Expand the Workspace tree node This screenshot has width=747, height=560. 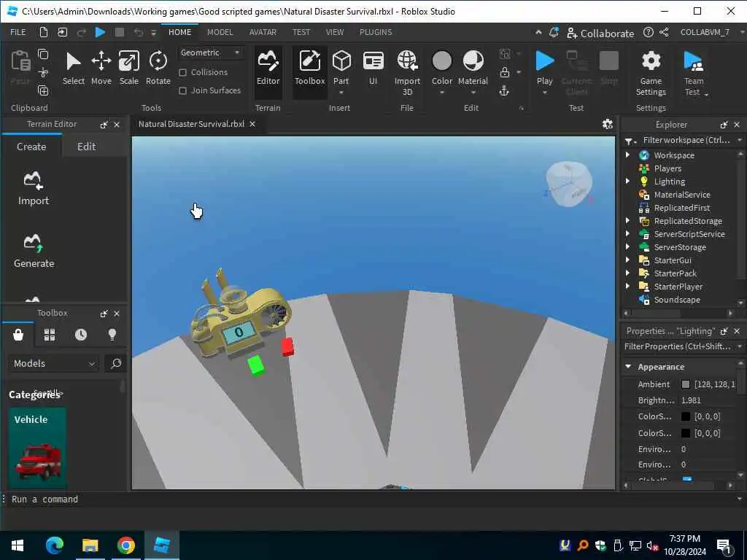627,155
